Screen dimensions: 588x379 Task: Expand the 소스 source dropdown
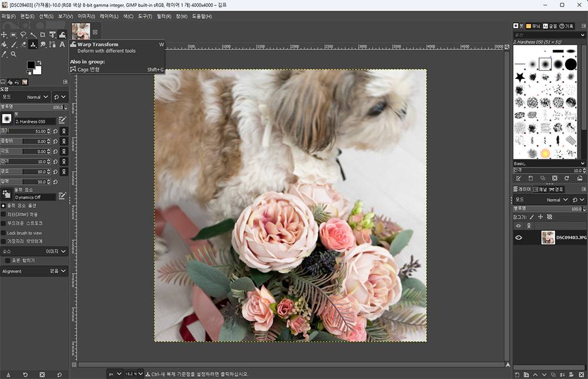click(x=56, y=251)
